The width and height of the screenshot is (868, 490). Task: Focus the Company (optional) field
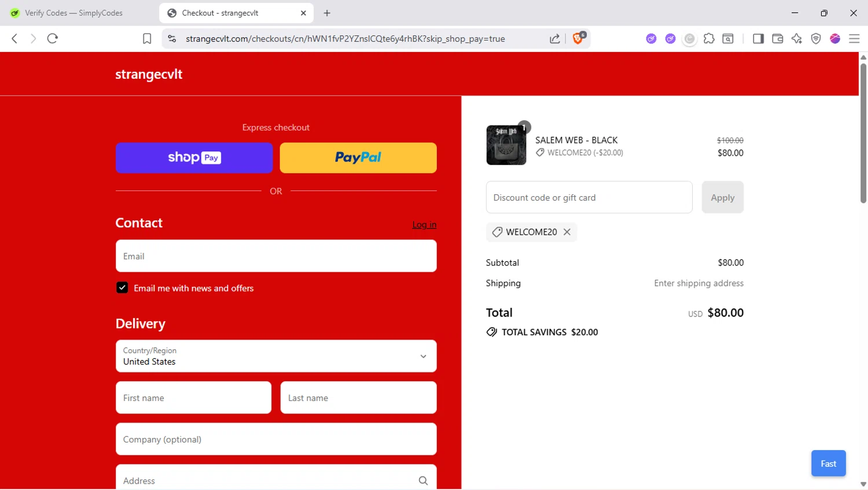pos(276,439)
